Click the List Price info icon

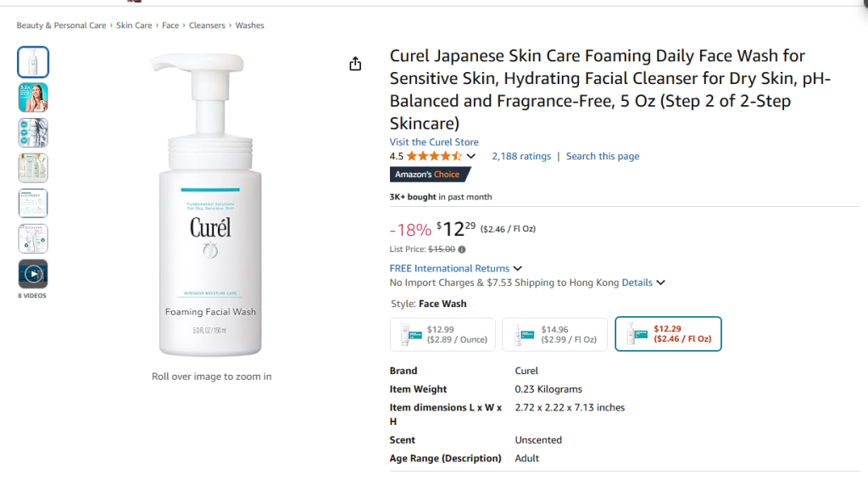click(x=462, y=249)
